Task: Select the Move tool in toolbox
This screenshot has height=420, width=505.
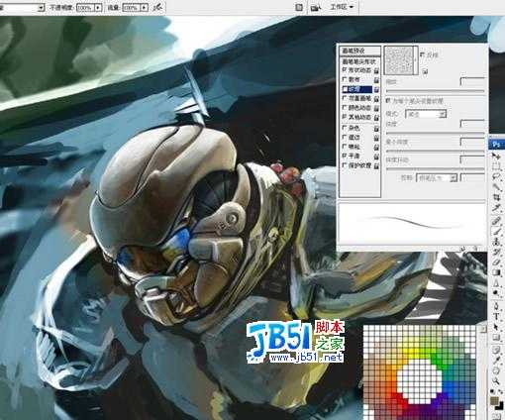Action: (497, 156)
